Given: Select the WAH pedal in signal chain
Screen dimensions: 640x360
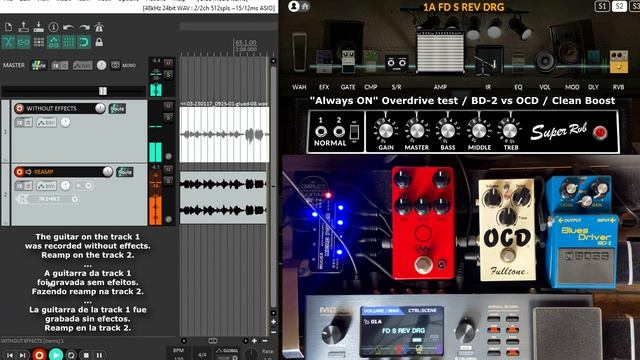Looking at the screenshot, I should tap(299, 53).
